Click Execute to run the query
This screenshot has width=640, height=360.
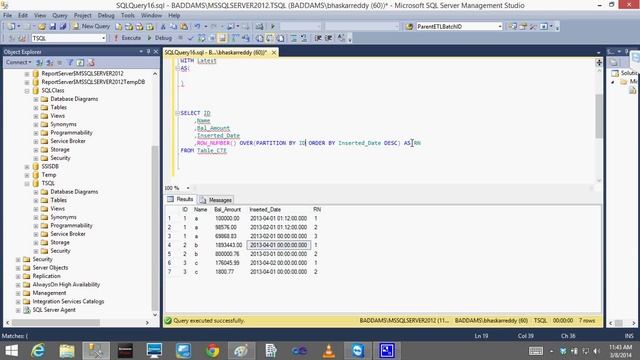[x=127, y=38]
